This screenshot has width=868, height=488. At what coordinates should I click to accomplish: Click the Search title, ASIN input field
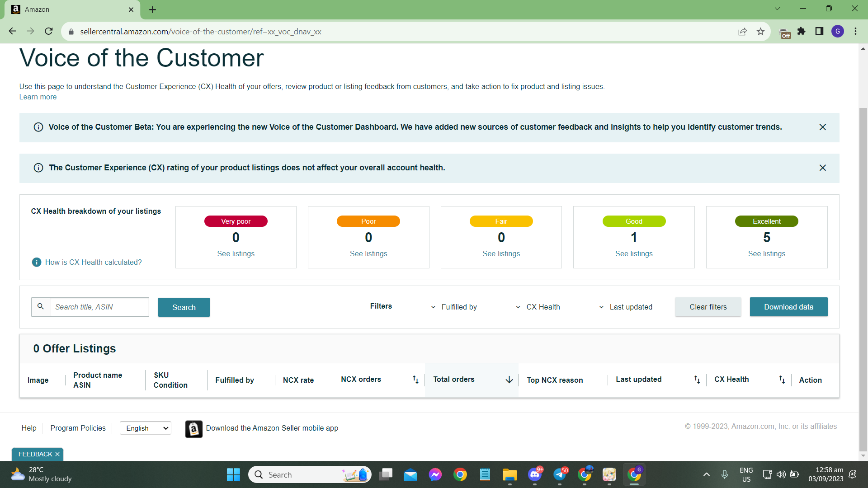[99, 307]
